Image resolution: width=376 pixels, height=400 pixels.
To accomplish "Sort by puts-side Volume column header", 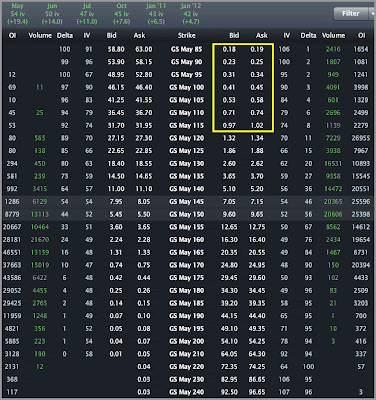I will coord(333,35).
